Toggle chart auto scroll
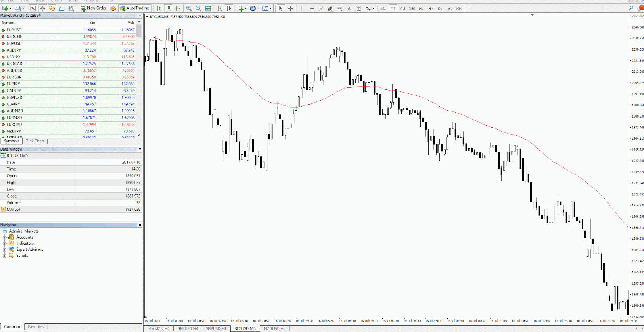The height and width of the screenshot is (332, 644). 219,8
